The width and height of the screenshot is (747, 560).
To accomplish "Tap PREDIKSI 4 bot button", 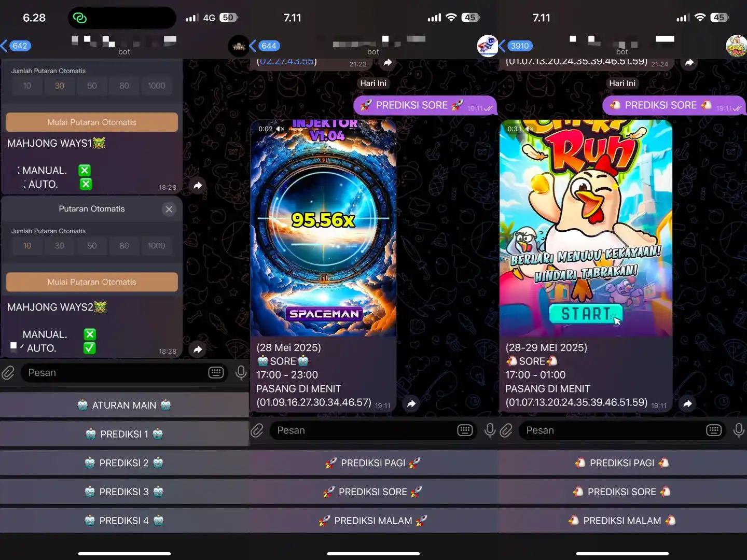I will (x=125, y=521).
